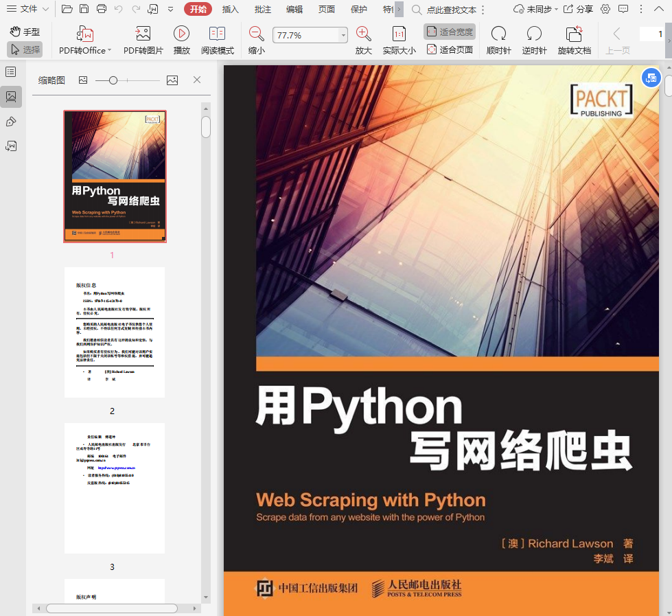Open the PDF convert sidebar icon
This screenshot has height=616, width=672.
coord(11,146)
